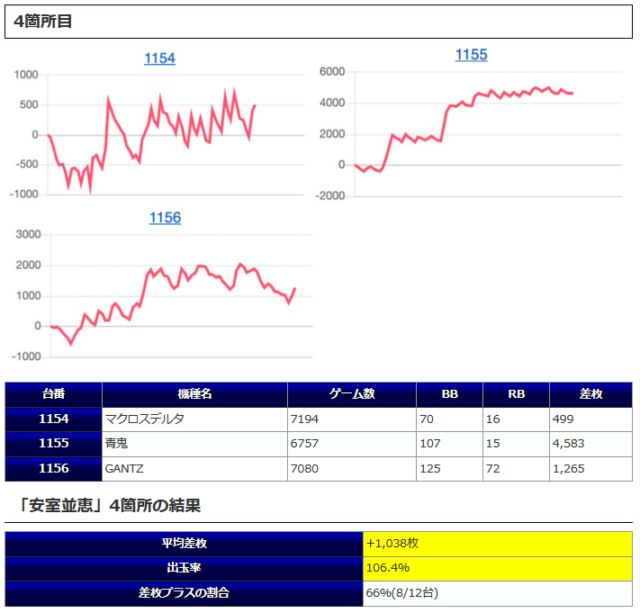Click the 差枚 column header
Image resolution: width=640 pixels, height=613 pixels.
(590, 394)
